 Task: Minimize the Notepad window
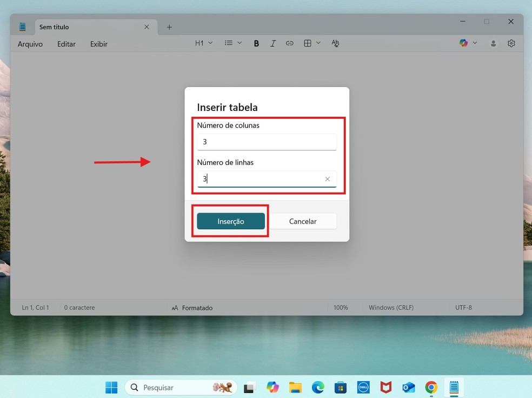(462, 22)
